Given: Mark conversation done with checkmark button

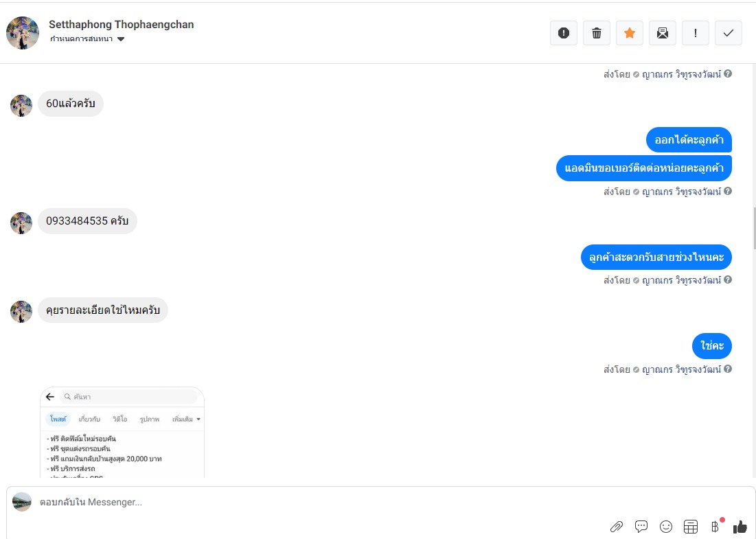Looking at the screenshot, I should pos(728,33).
